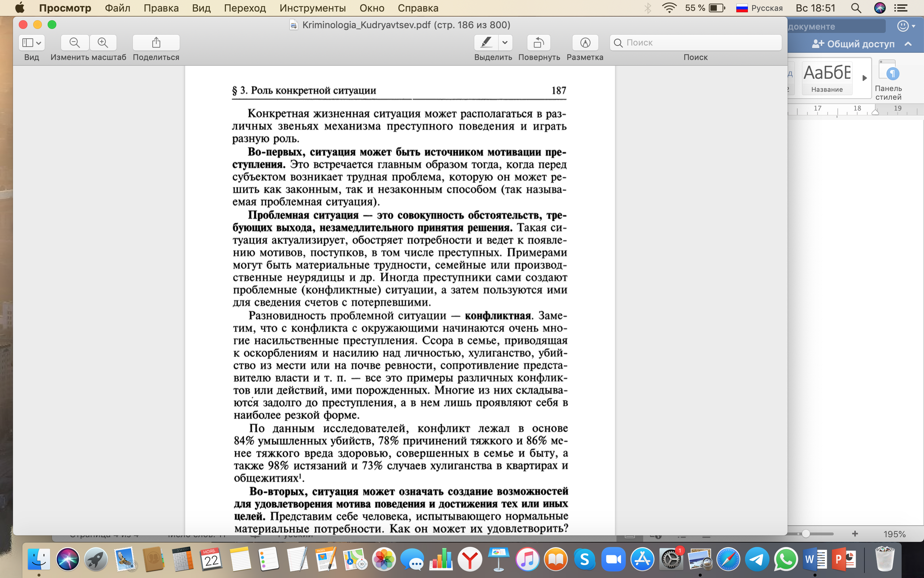Click the PDF proxy icon in the title bar

coord(293,25)
